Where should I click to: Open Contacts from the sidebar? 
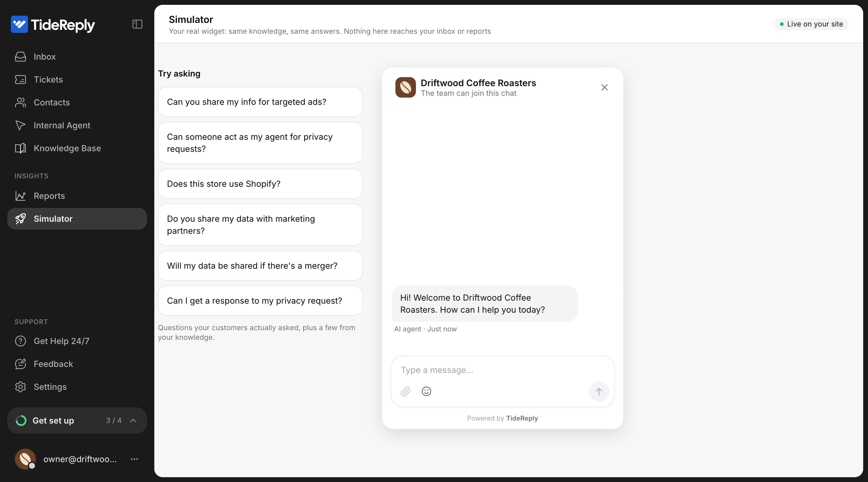coord(77,102)
